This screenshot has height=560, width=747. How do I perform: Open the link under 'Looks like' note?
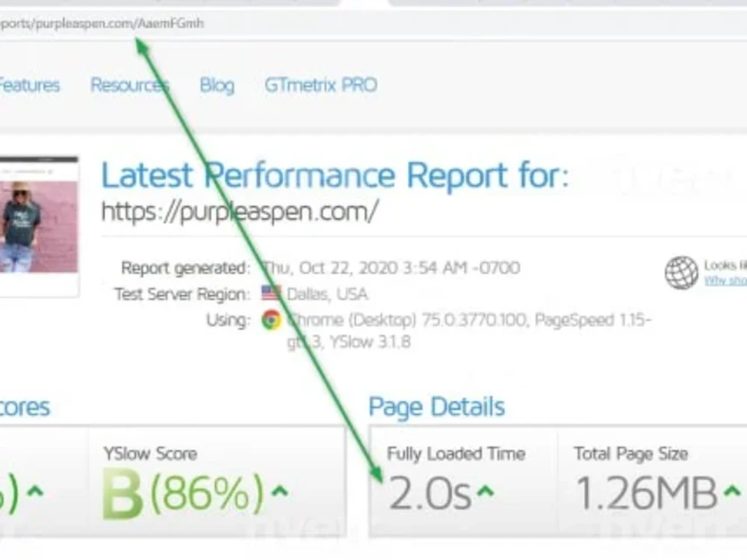click(x=725, y=281)
